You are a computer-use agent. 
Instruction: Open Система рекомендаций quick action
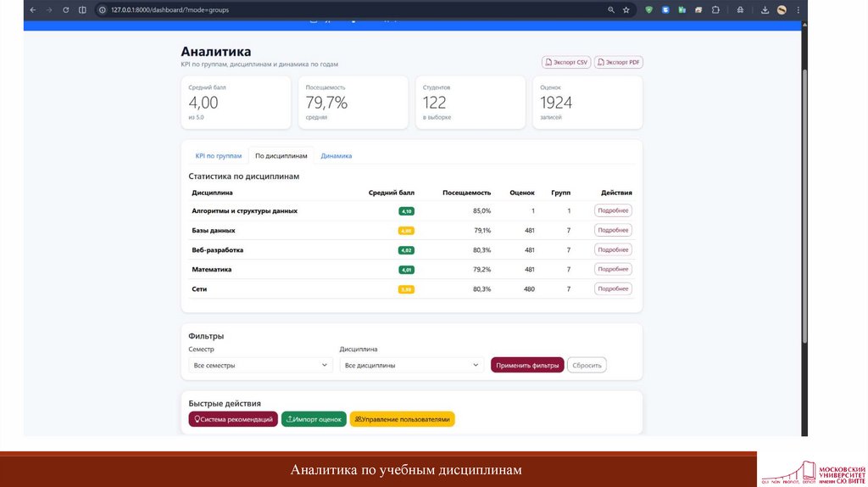[233, 419]
